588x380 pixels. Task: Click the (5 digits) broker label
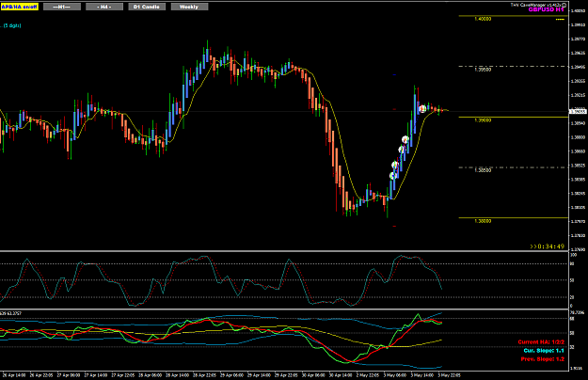(12, 25)
